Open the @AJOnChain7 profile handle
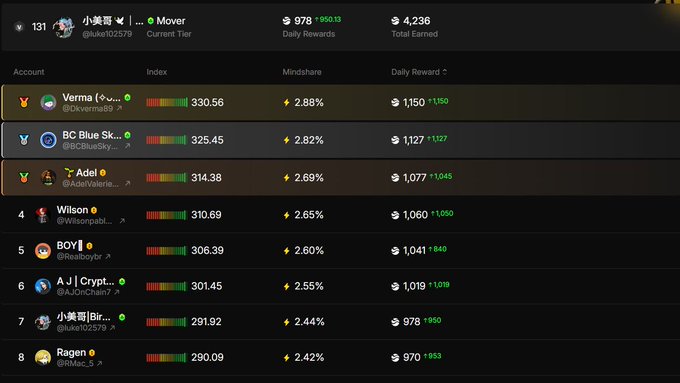Screen dimensions: 680x383 [x=83, y=292]
